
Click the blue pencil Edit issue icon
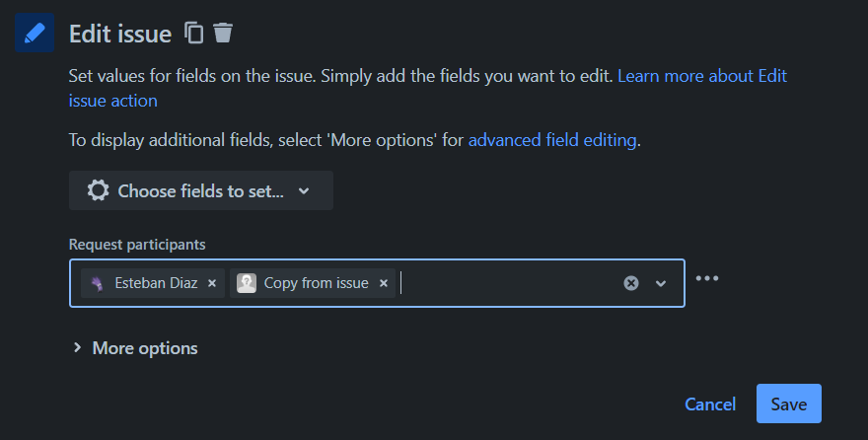(35, 33)
